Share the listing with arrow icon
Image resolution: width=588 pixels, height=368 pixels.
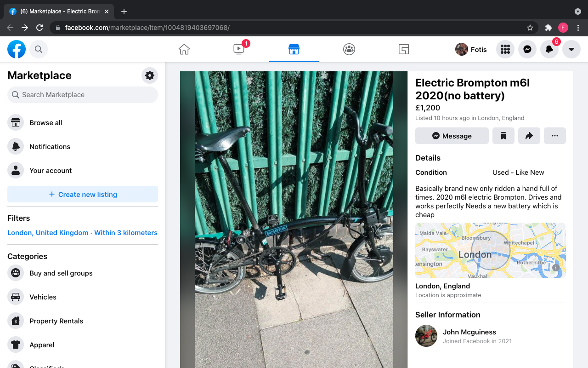529,136
